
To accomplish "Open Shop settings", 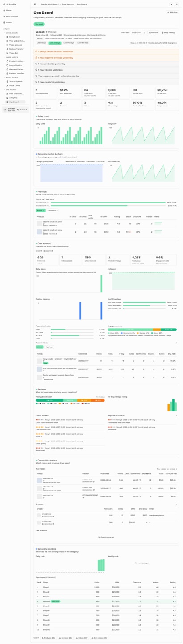I will pyautogui.click(x=169, y=33).
